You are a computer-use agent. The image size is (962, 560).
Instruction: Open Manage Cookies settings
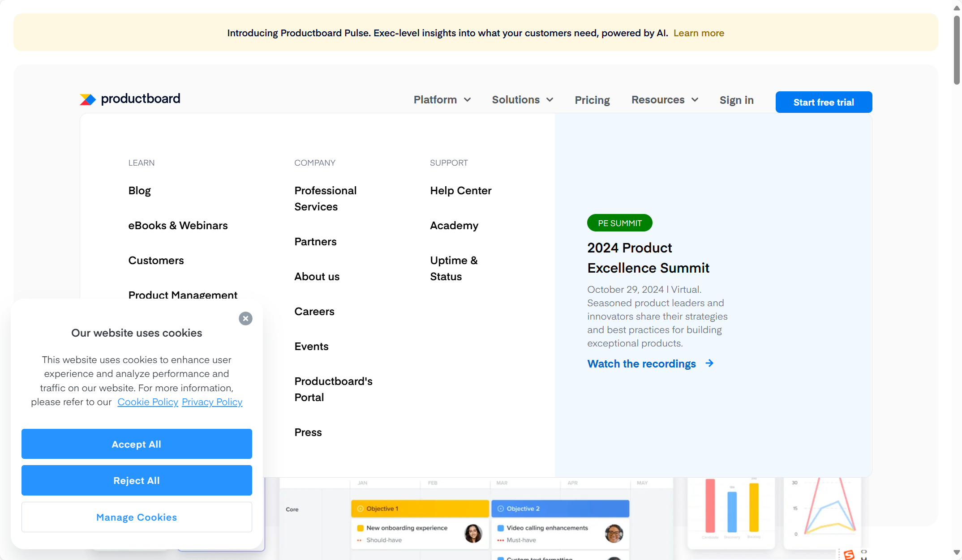click(x=137, y=517)
